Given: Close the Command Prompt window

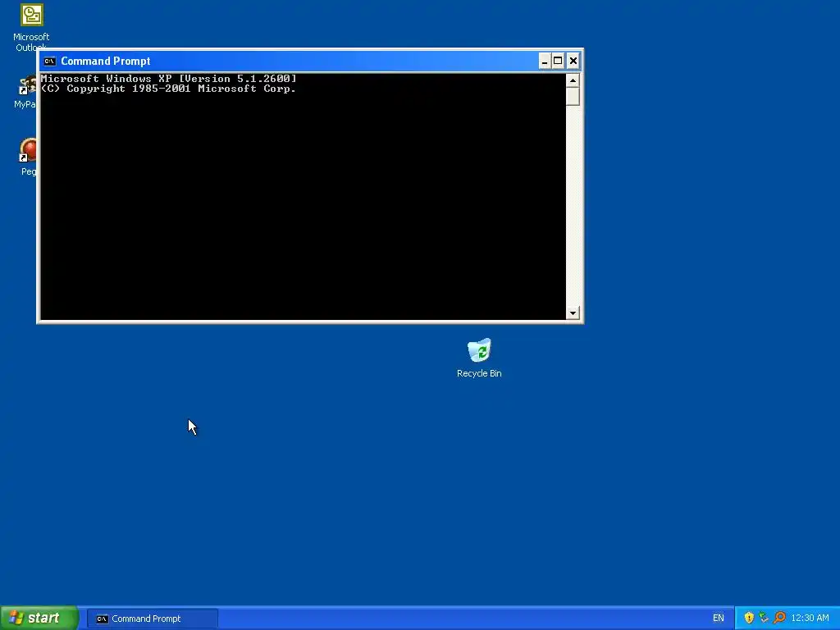Looking at the screenshot, I should (573, 61).
